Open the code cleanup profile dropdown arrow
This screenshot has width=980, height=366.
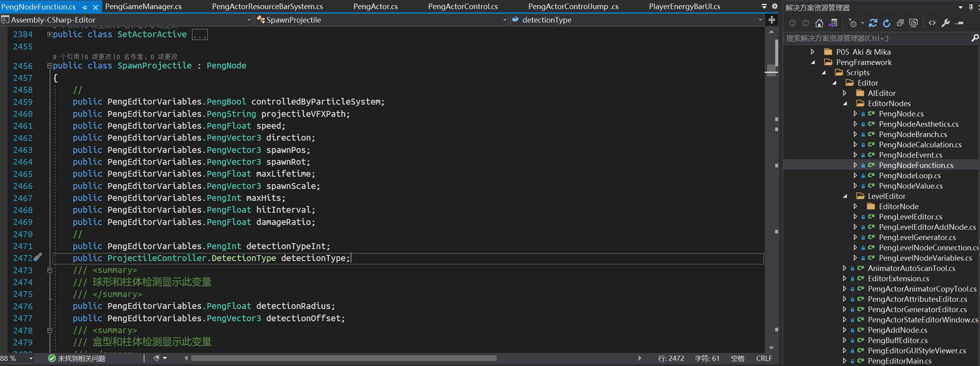[165, 358]
